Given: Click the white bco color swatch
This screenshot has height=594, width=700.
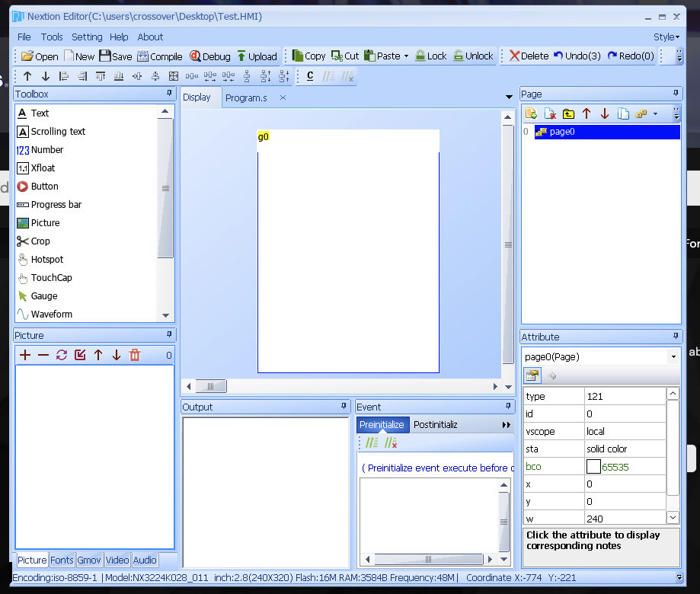Looking at the screenshot, I should click(x=593, y=466).
